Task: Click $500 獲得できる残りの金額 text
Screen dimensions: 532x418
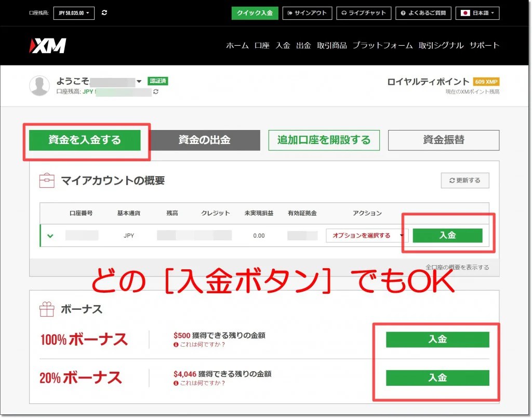Action: pyautogui.click(x=219, y=335)
